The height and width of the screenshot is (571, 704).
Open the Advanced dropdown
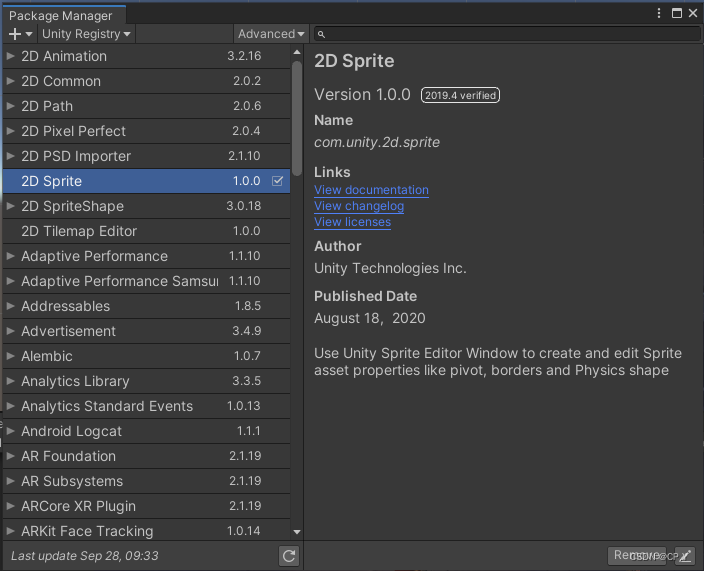(271, 34)
